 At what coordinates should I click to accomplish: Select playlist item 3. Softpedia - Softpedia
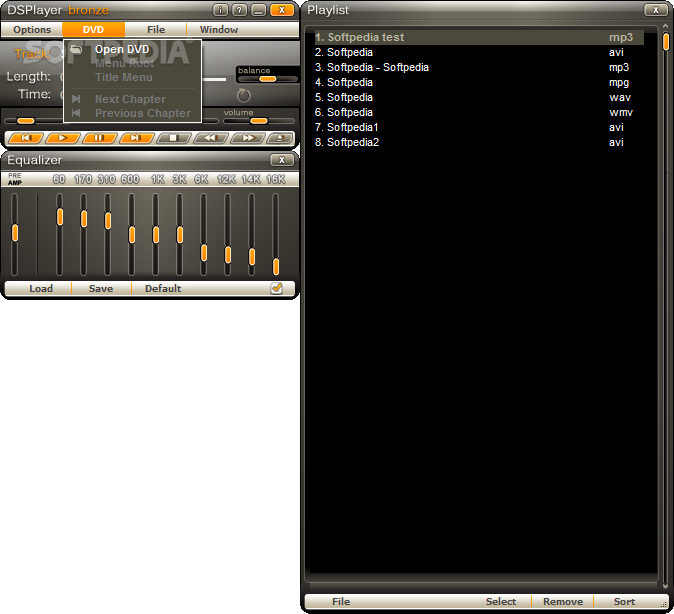479,68
